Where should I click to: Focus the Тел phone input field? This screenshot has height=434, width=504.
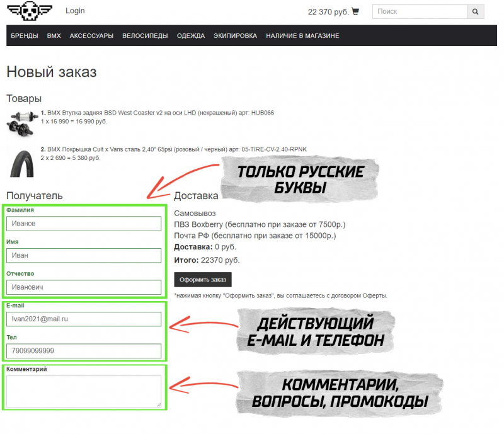pyautogui.click(x=84, y=351)
